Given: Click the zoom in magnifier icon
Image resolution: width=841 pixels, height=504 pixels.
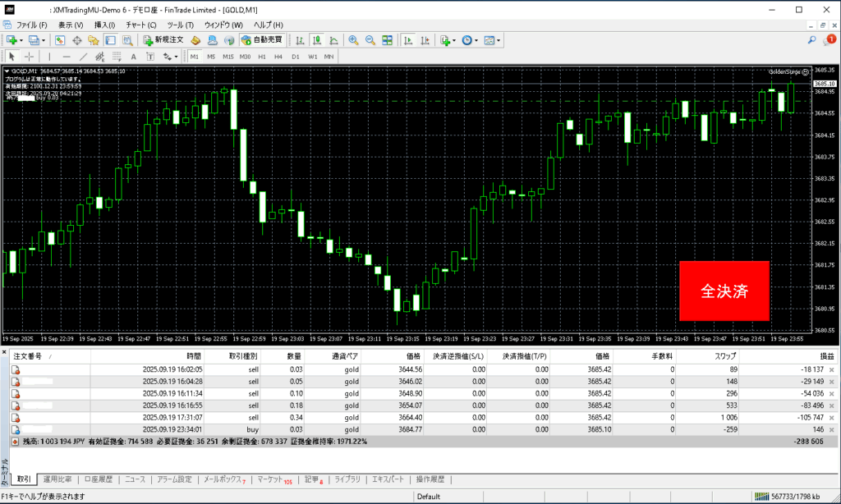Looking at the screenshot, I should (353, 39).
